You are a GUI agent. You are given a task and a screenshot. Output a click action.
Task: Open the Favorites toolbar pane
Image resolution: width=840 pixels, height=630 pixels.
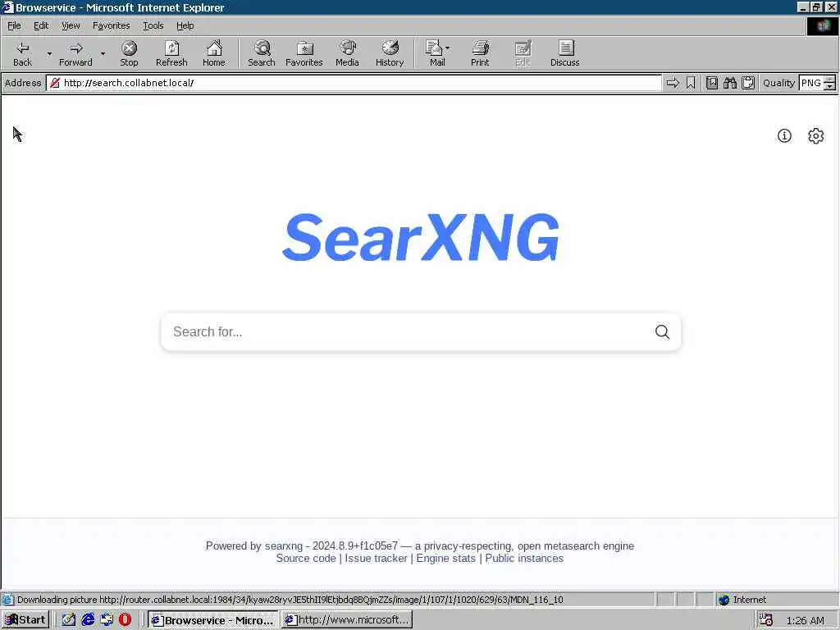coord(304,53)
